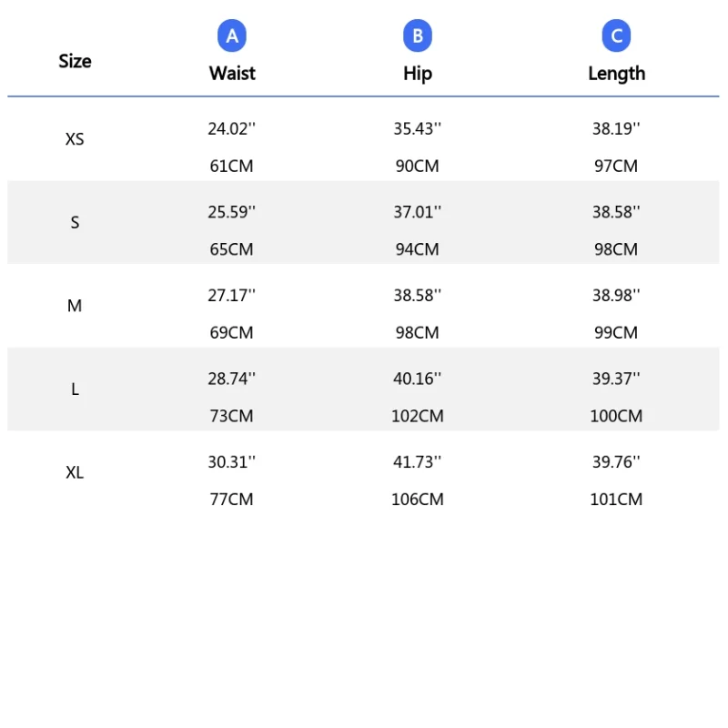The image size is (728, 728).
Task: Click the 24.02'' waist value
Action: [231, 129]
